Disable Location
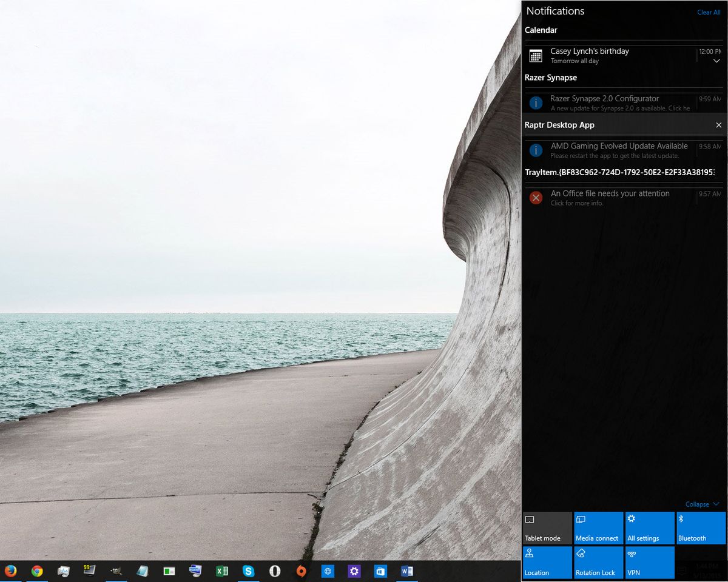The image size is (728, 582). click(x=547, y=563)
